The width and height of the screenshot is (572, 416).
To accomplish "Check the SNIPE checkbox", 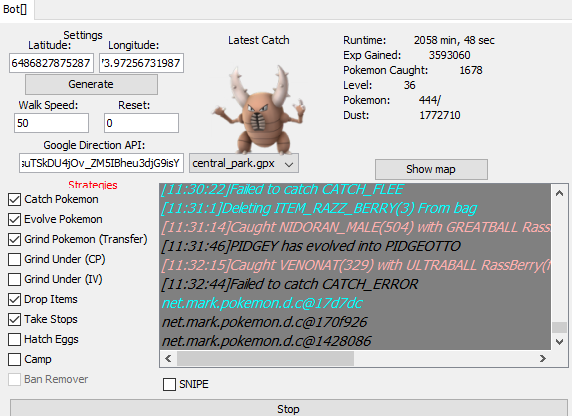I will 169,384.
